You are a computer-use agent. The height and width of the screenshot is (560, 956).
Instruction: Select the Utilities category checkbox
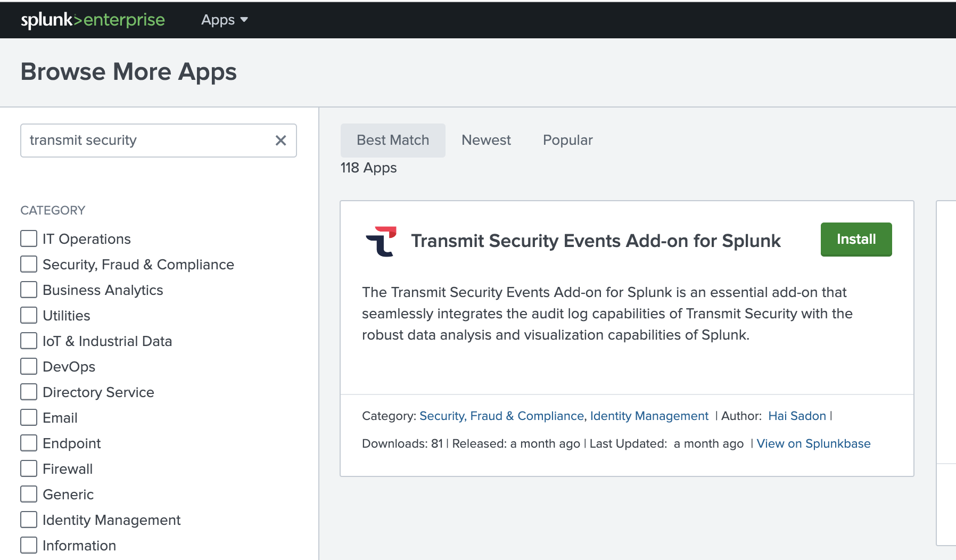click(x=29, y=315)
